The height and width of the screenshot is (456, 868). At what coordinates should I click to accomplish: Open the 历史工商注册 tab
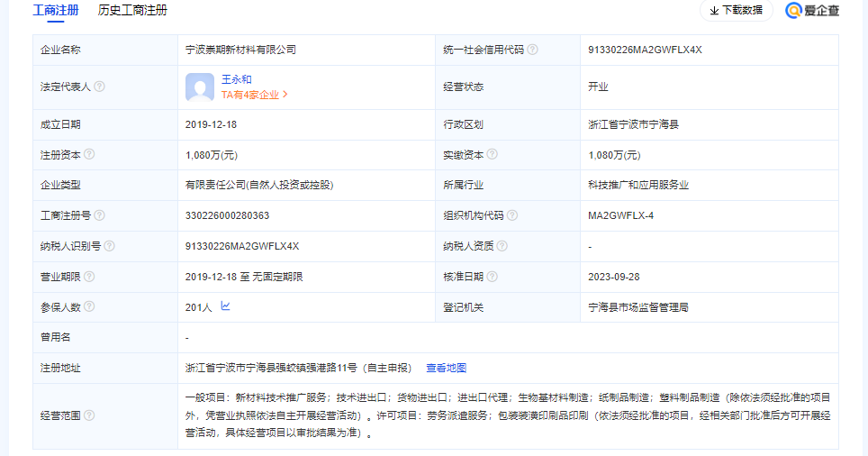132,11
